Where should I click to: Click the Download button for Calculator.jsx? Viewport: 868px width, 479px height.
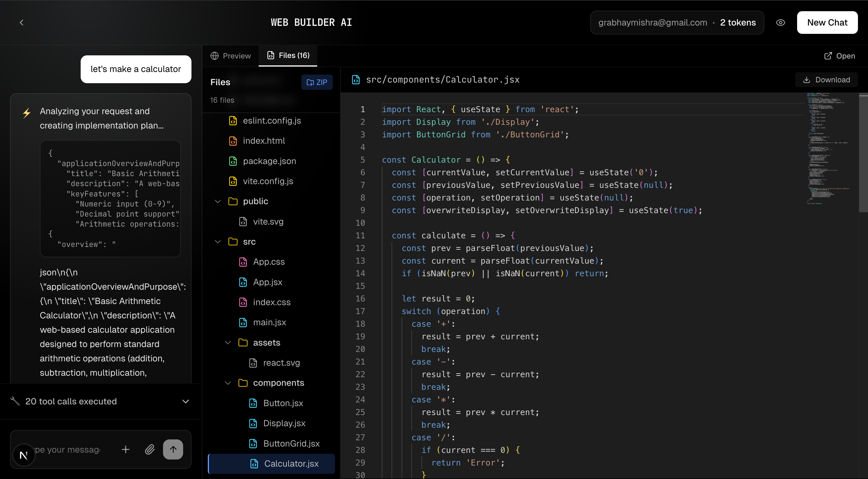827,79
